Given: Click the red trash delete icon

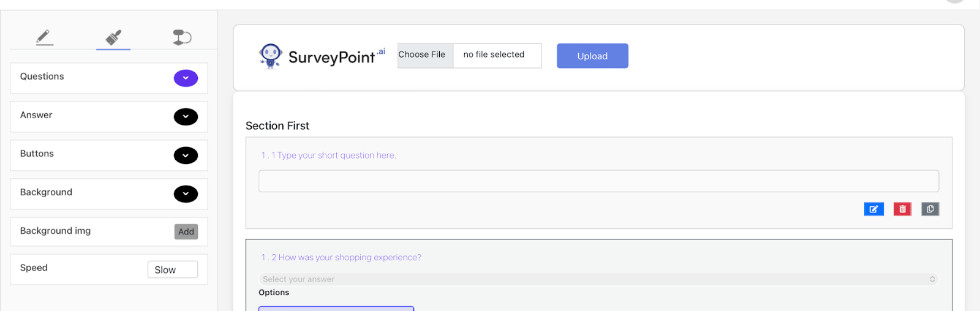Looking at the screenshot, I should click(902, 209).
